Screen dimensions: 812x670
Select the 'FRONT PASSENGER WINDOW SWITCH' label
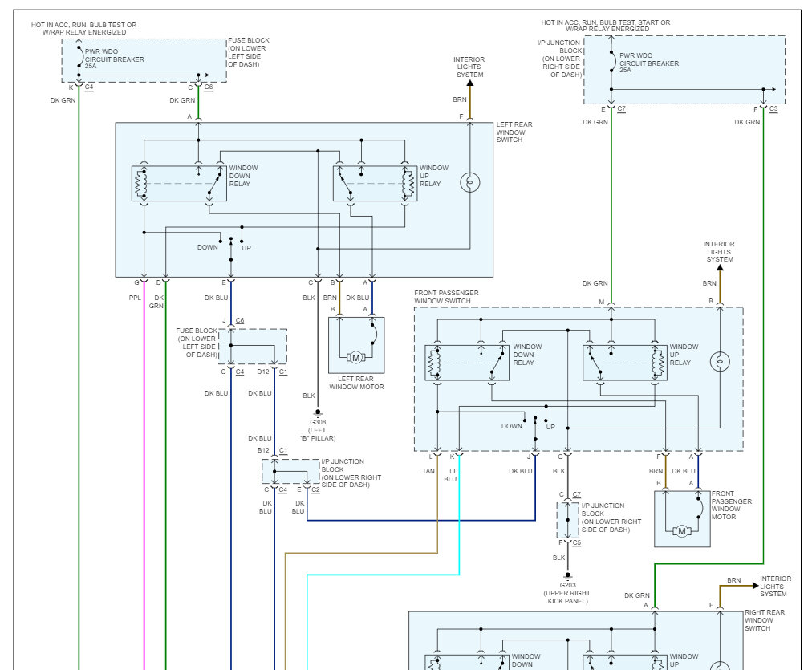(x=446, y=297)
